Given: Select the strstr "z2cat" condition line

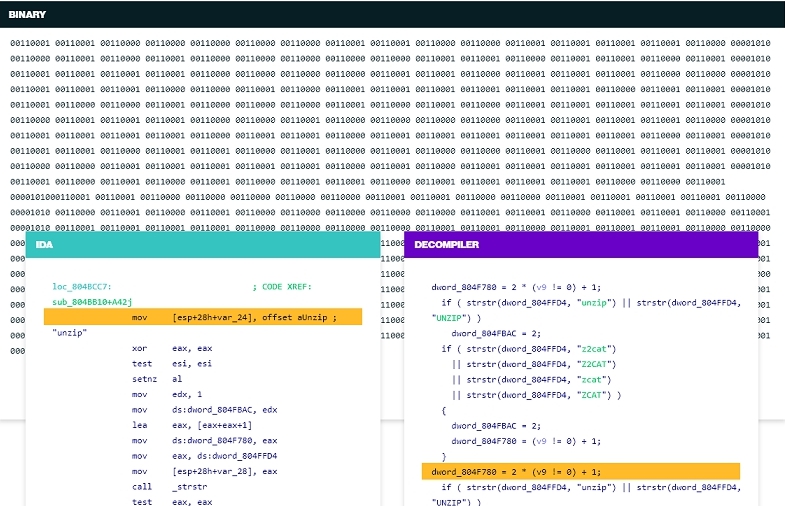Looking at the screenshot, I should (529, 348).
